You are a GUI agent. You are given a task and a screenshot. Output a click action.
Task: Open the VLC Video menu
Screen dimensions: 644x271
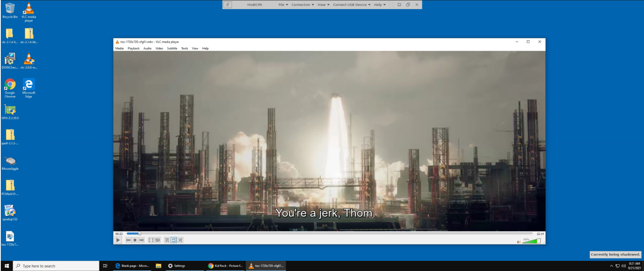tap(159, 48)
